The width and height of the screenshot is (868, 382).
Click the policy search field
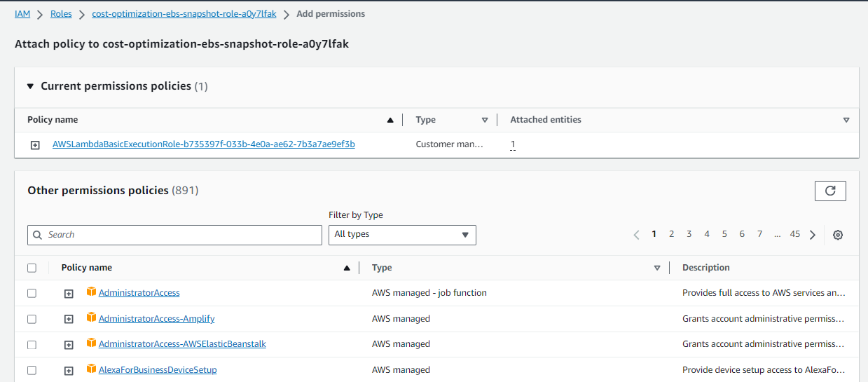pos(175,235)
